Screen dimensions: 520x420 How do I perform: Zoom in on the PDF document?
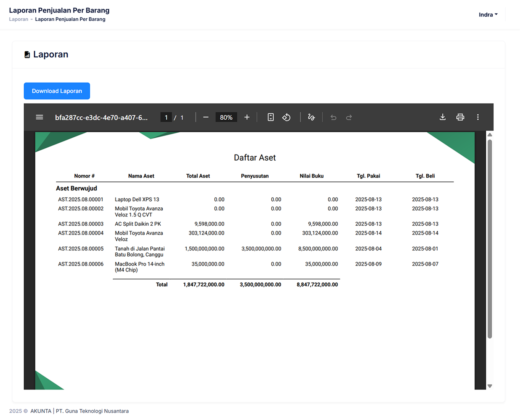tap(247, 117)
